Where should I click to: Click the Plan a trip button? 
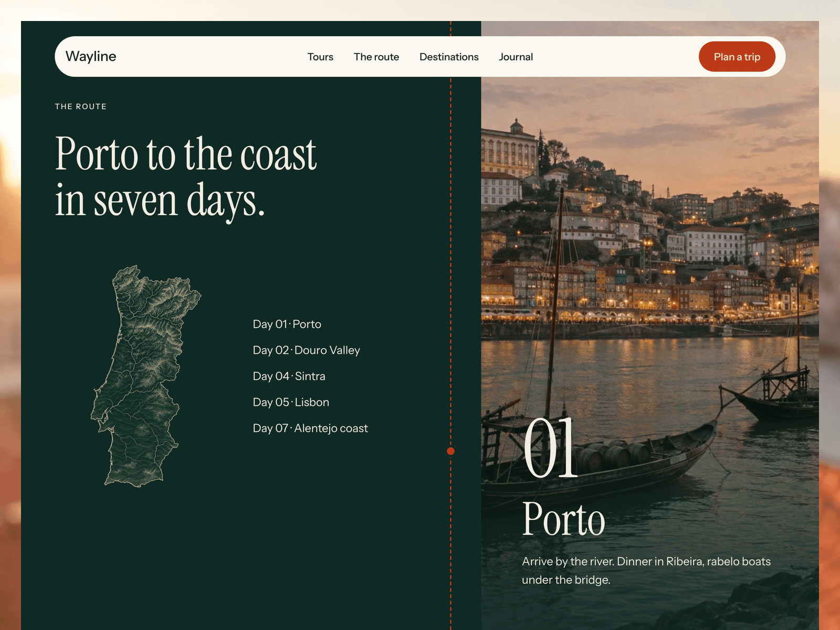737,57
